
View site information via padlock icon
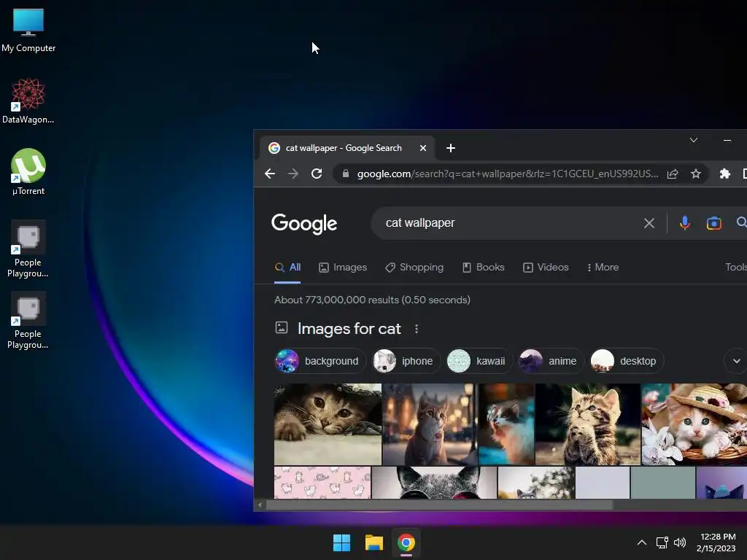pyautogui.click(x=346, y=174)
